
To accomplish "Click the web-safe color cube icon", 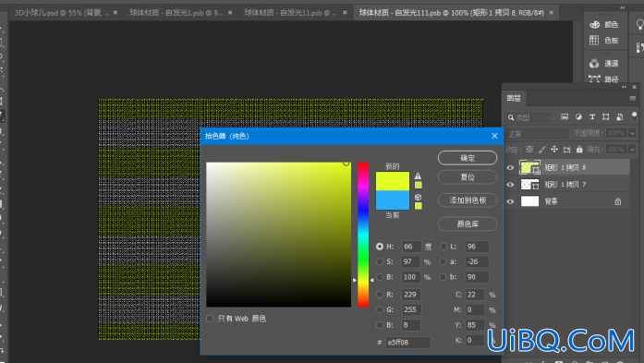I will 418,197.
